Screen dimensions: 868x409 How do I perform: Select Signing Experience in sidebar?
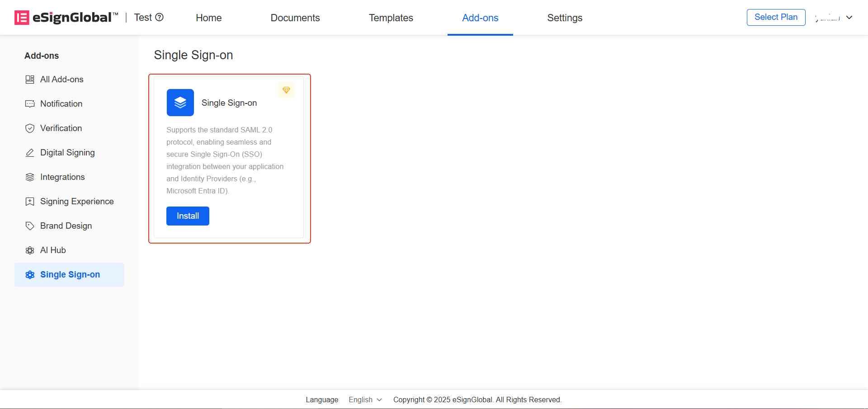tap(69, 202)
